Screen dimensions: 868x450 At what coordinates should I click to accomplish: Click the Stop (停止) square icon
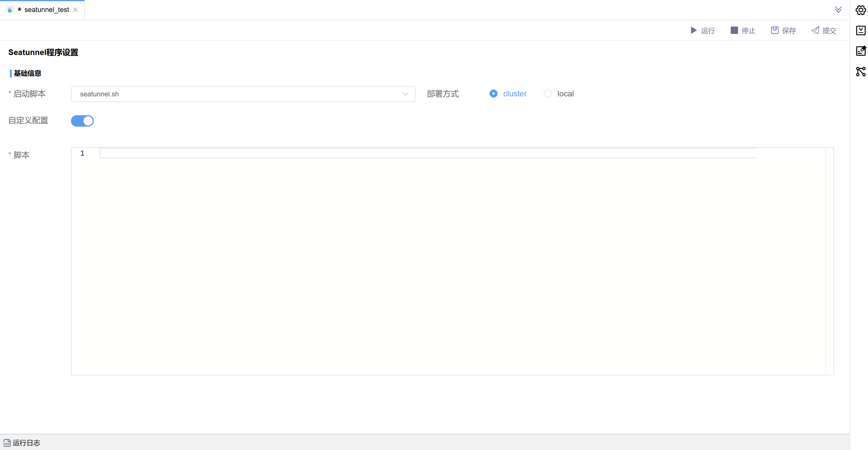click(734, 30)
